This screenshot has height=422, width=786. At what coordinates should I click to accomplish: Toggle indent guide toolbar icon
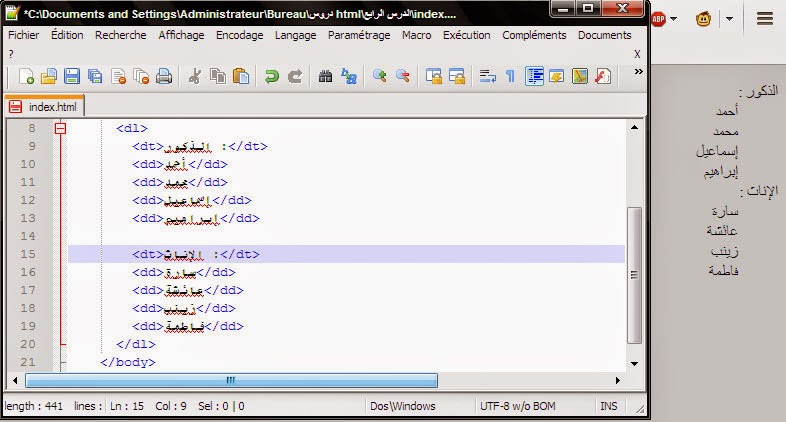click(x=534, y=76)
